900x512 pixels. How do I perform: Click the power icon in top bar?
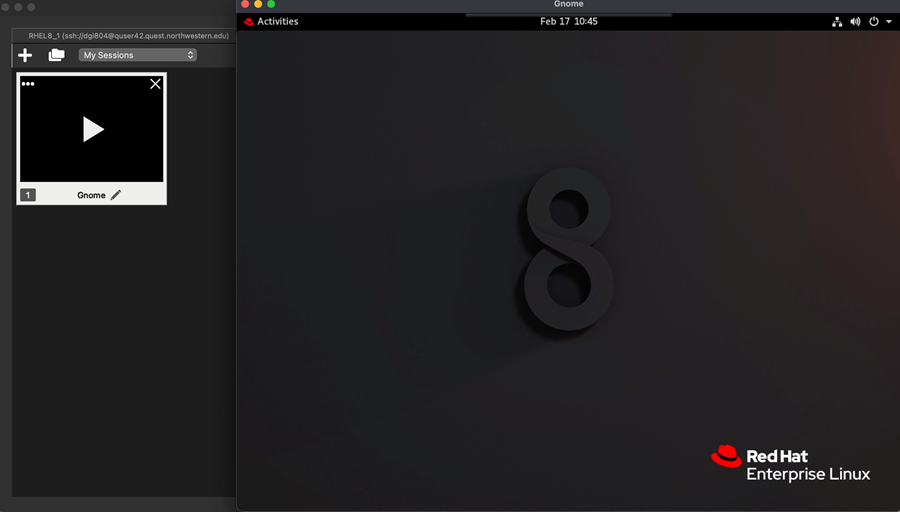click(x=874, y=21)
